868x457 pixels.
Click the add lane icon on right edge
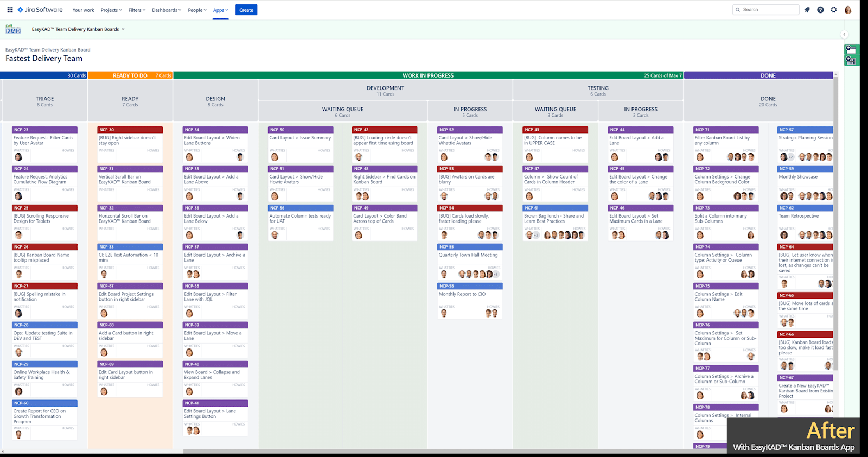pyautogui.click(x=851, y=49)
